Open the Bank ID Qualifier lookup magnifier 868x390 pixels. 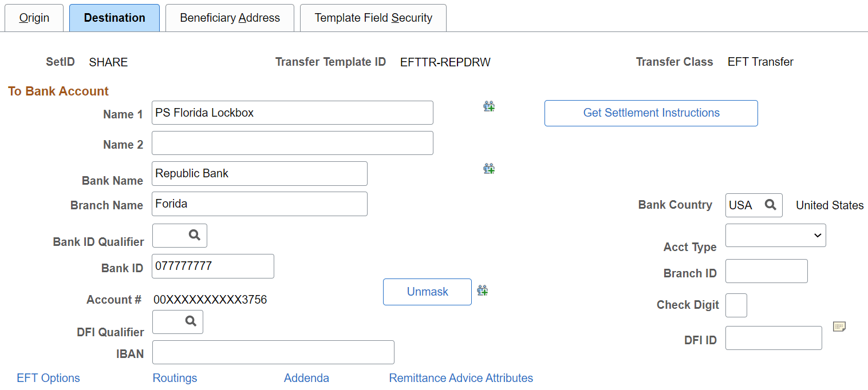(x=195, y=235)
